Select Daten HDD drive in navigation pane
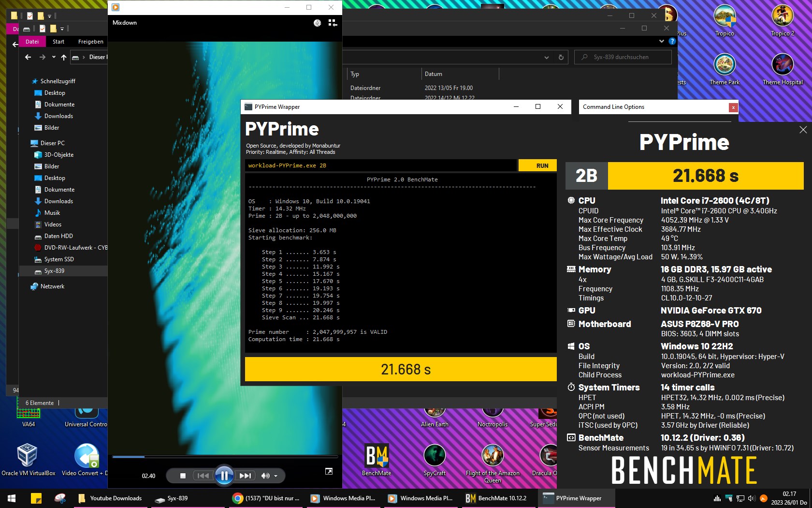The width and height of the screenshot is (812, 508). coord(58,236)
